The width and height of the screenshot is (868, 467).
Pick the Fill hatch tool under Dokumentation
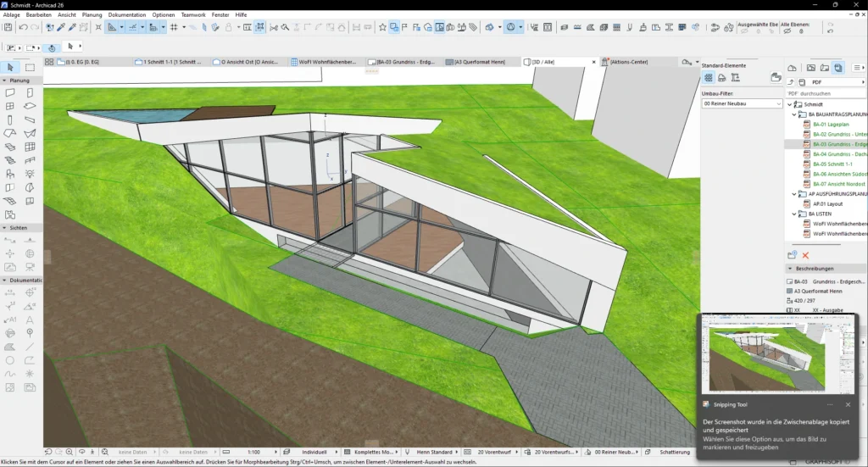tap(10, 347)
